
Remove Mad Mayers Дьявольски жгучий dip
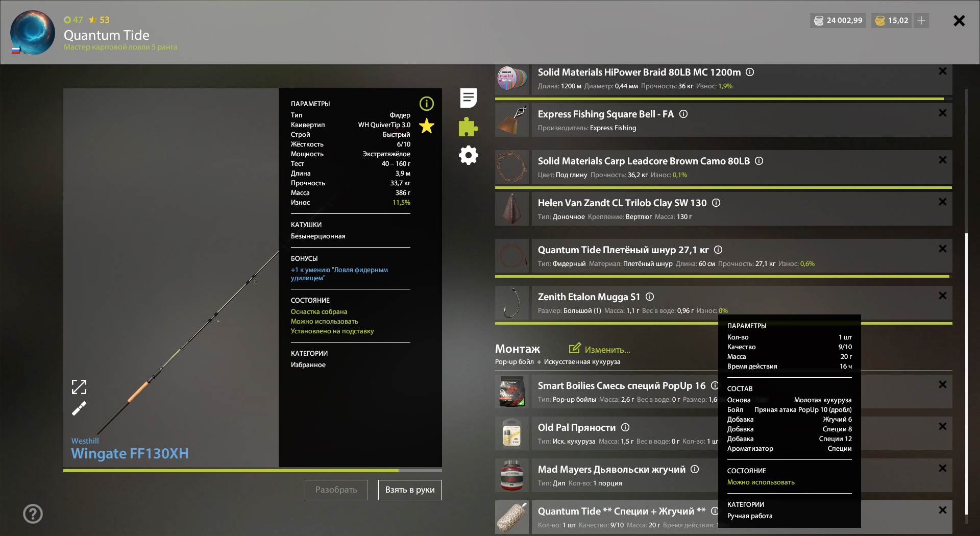point(943,469)
